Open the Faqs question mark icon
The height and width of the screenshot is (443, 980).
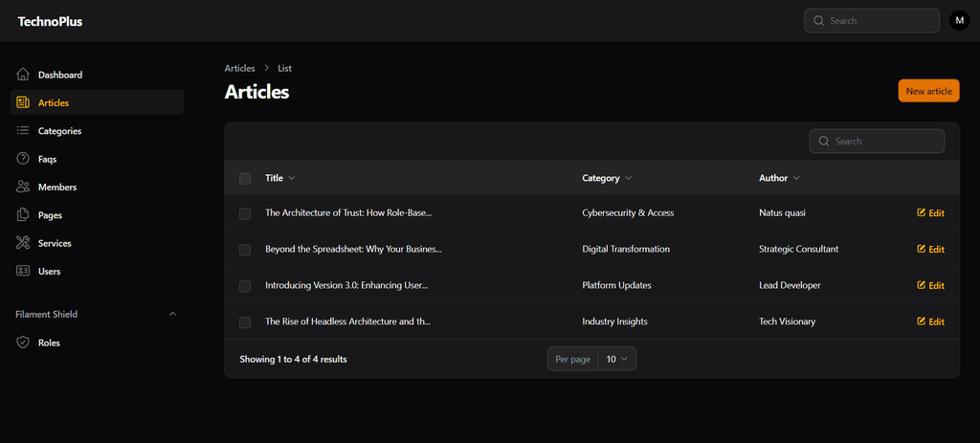(23, 159)
